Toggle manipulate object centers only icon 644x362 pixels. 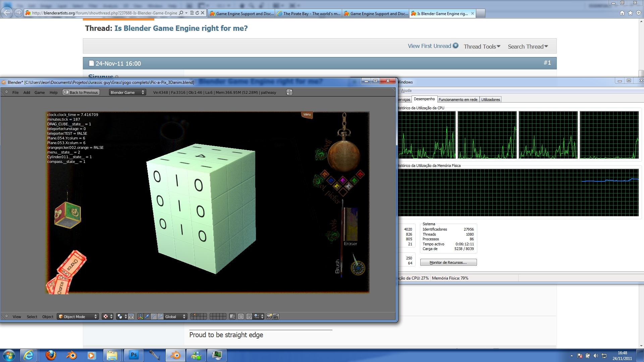pyautogui.click(x=131, y=316)
